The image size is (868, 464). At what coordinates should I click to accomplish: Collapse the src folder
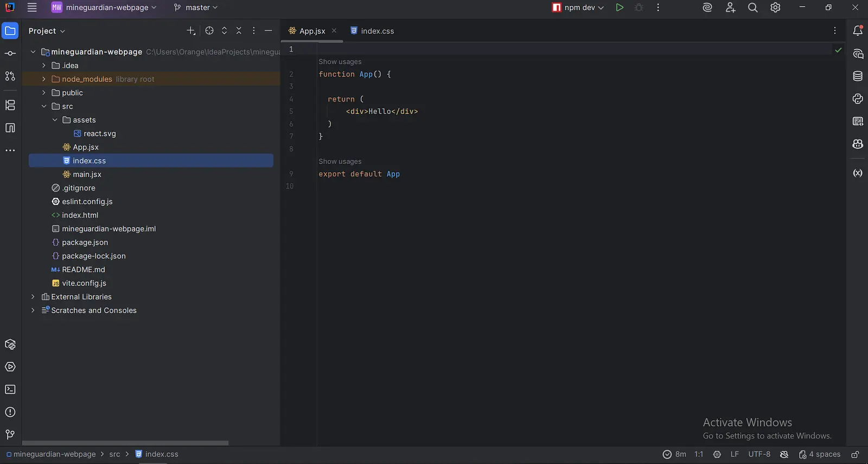[x=44, y=106]
